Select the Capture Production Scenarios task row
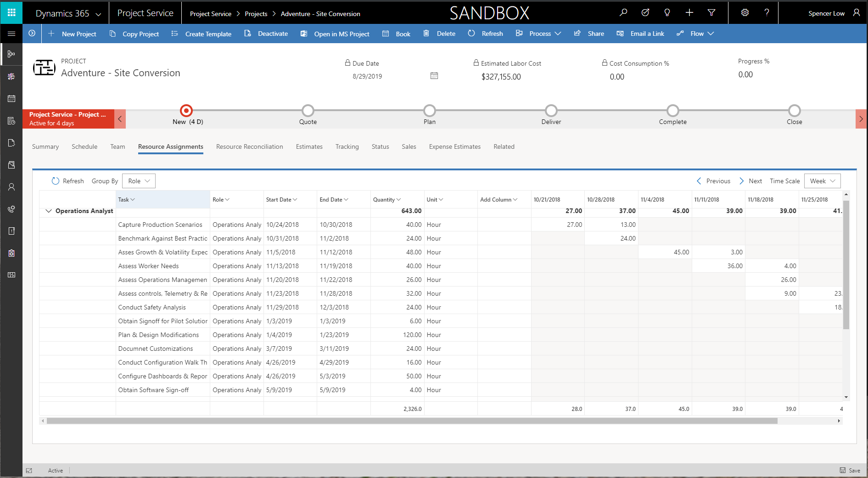Image resolution: width=868 pixels, height=478 pixels. tap(441, 225)
